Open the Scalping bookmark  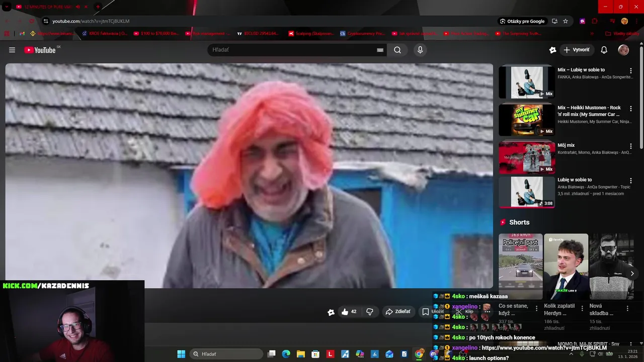pos(311,34)
